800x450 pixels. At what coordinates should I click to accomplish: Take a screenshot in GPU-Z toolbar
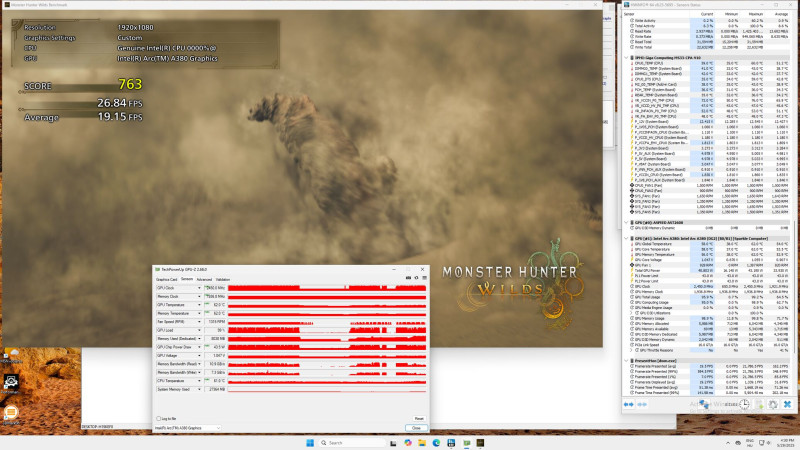click(x=408, y=278)
